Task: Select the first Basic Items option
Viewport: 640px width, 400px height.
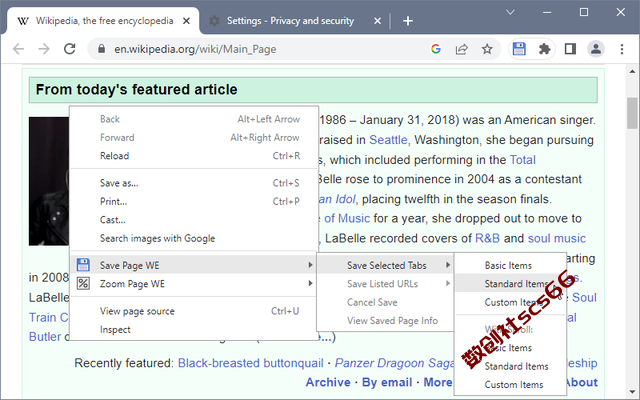Action: (x=510, y=265)
